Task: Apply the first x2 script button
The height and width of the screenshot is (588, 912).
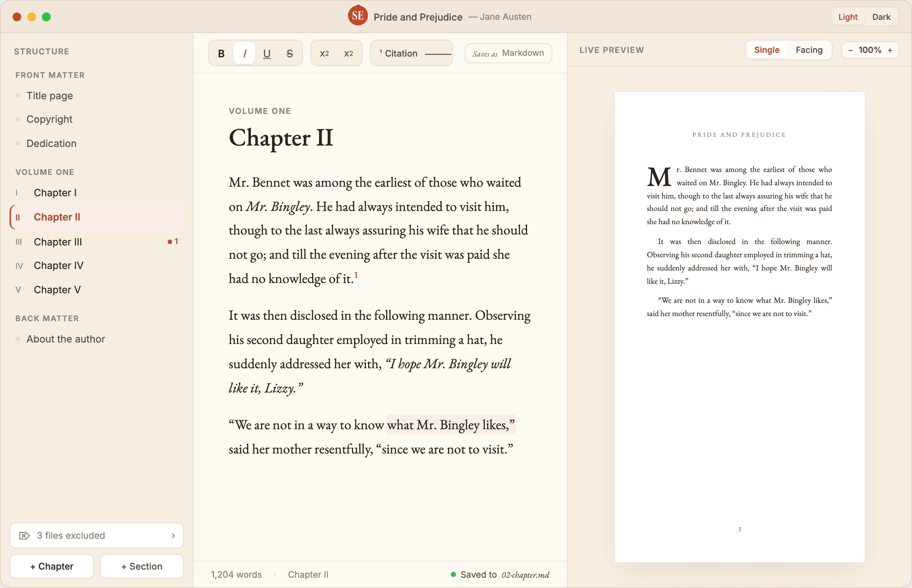Action: coord(324,53)
